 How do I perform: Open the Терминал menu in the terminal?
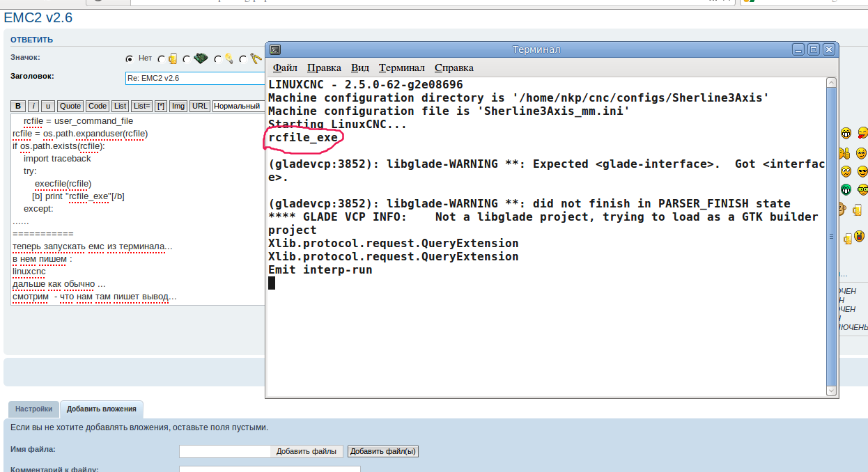pos(401,68)
